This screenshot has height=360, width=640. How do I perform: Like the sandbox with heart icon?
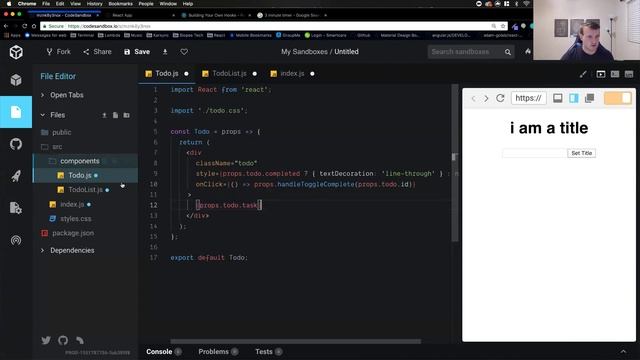[x=184, y=52]
